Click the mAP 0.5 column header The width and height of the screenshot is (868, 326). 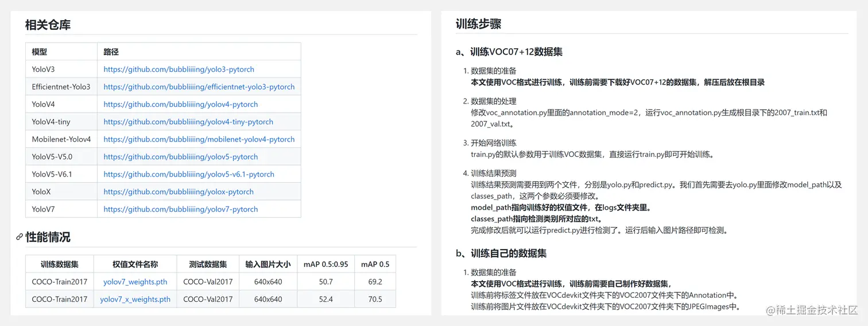click(375, 264)
